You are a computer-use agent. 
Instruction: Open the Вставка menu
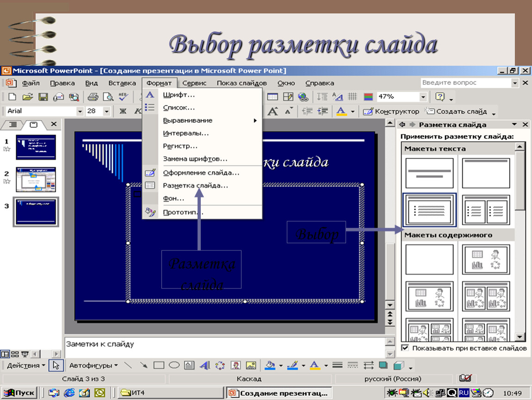(x=122, y=83)
